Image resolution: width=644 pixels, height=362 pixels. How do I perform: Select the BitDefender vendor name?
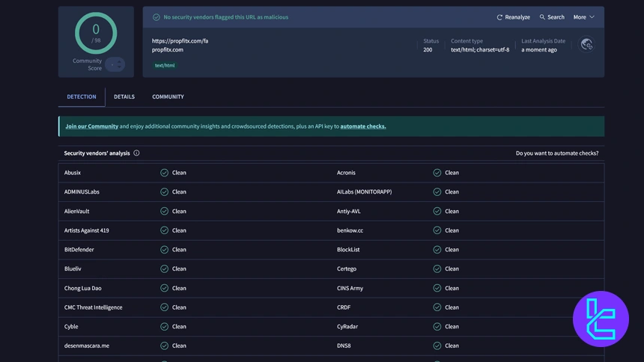tap(79, 250)
